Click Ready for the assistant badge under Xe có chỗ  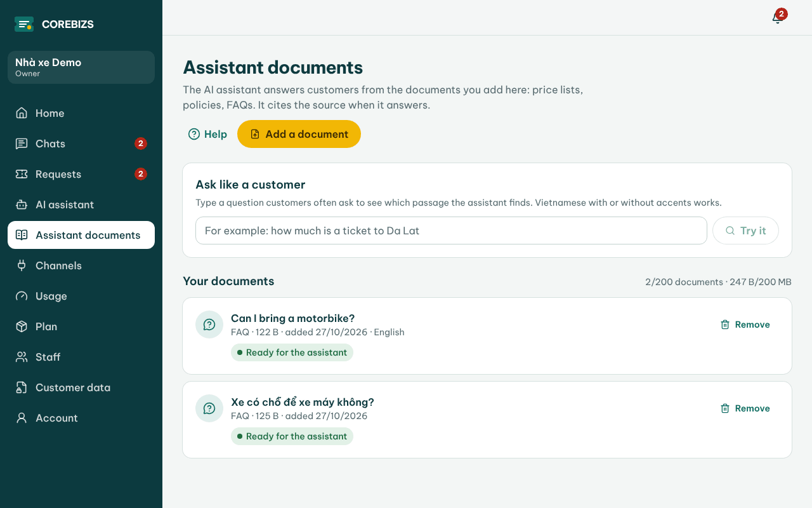(292, 436)
